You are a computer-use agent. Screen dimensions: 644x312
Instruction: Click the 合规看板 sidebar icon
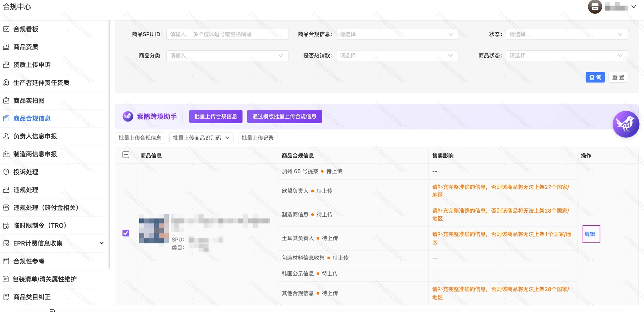click(x=6, y=29)
